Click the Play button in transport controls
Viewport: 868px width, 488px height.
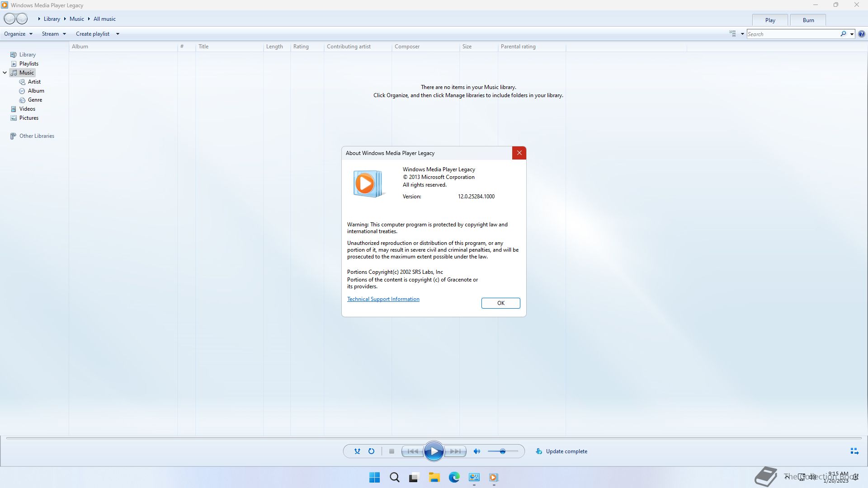434,451
